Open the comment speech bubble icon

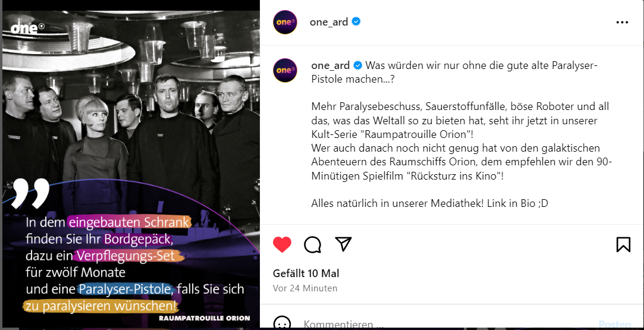coord(313,244)
